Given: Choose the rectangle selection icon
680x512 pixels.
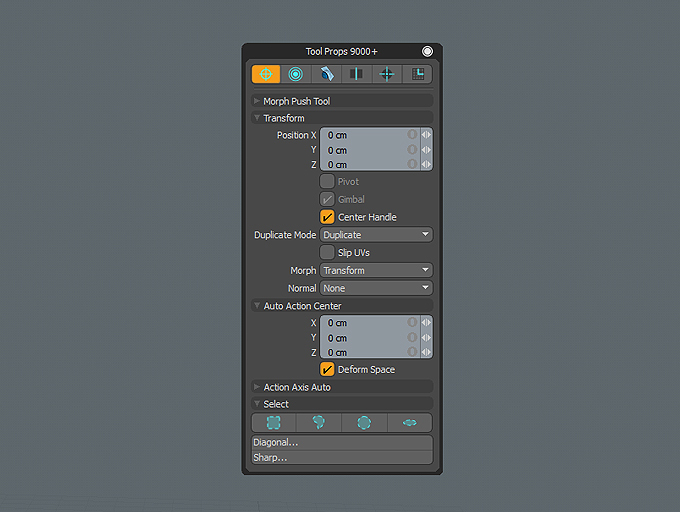Looking at the screenshot, I should [274, 423].
